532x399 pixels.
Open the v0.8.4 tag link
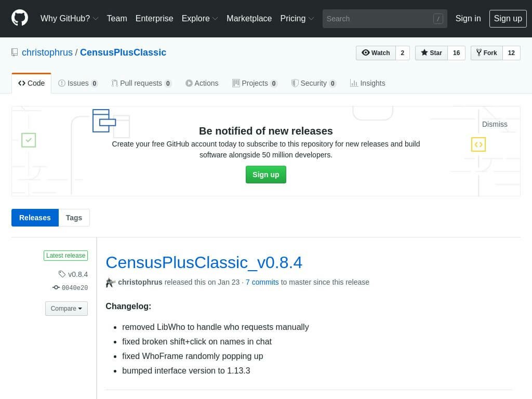(78, 274)
